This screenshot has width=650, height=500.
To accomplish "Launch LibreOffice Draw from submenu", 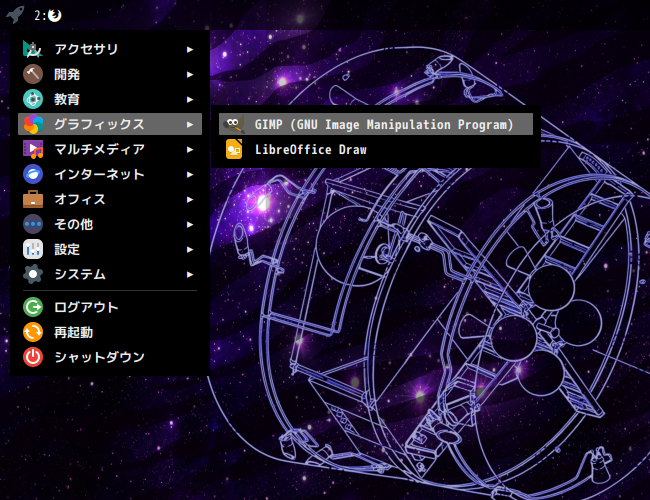I will click(x=376, y=149).
